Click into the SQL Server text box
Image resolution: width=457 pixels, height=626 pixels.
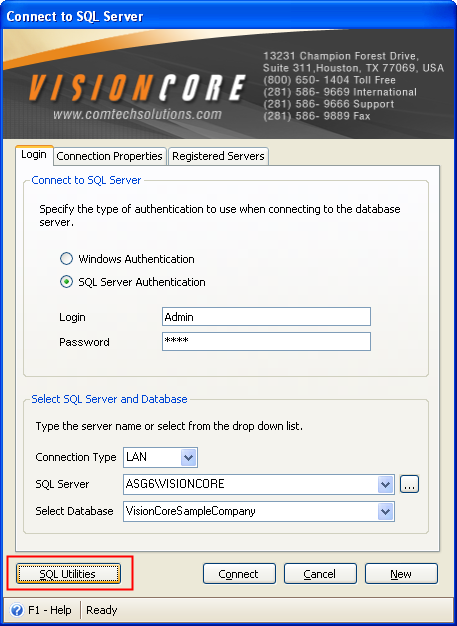[251, 485]
